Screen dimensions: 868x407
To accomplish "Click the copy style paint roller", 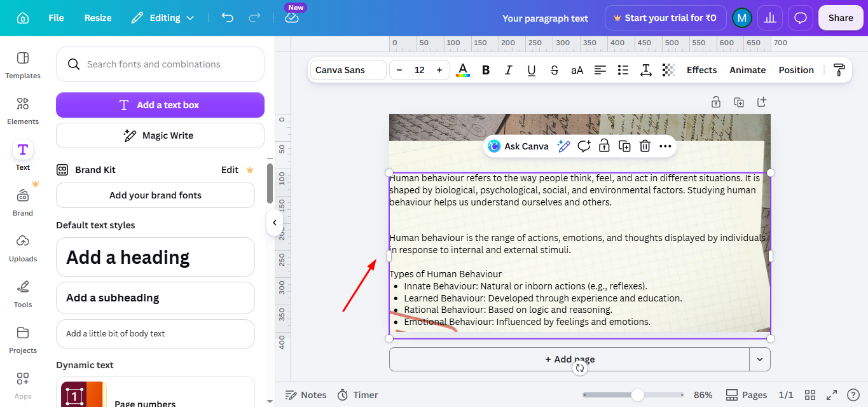I will click(839, 70).
